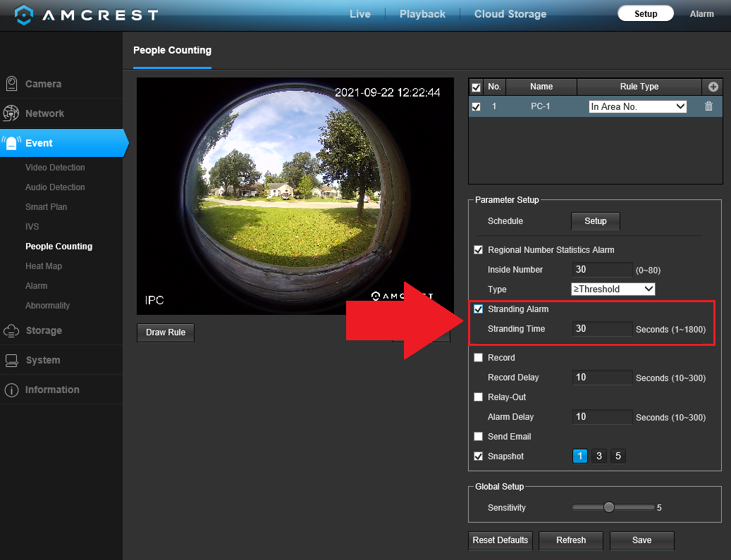Click the Information circle icon
The width and height of the screenshot is (731, 560).
point(11,390)
